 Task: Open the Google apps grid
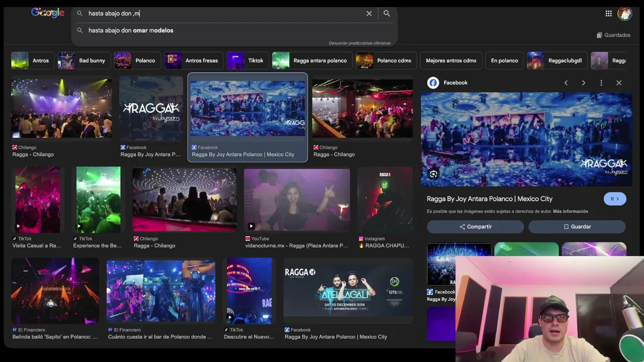point(609,14)
